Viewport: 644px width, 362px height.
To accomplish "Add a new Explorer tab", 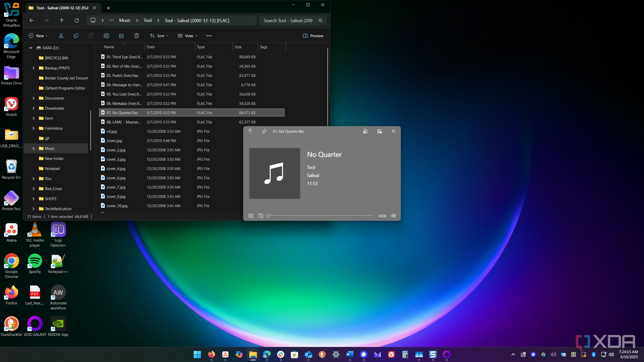I will [x=108, y=8].
